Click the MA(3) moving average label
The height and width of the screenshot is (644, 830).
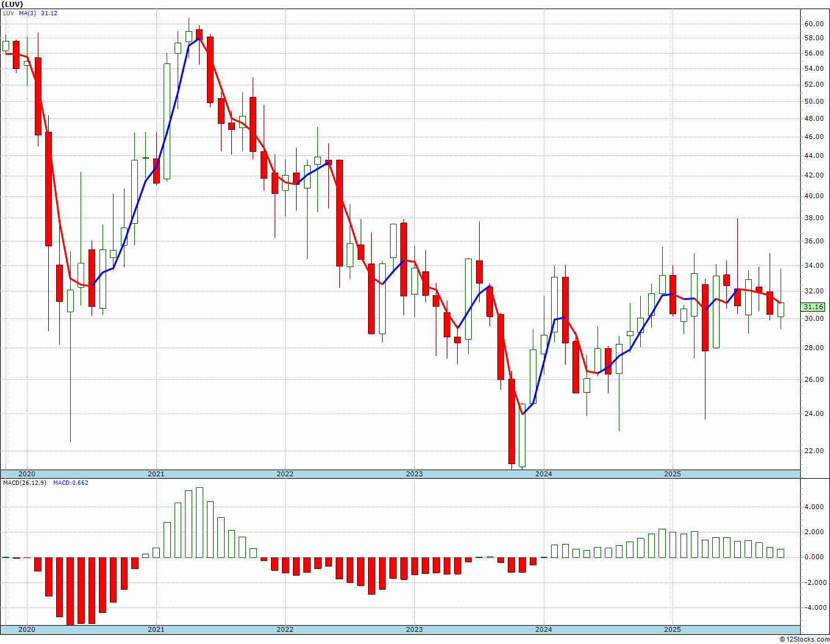coord(27,13)
